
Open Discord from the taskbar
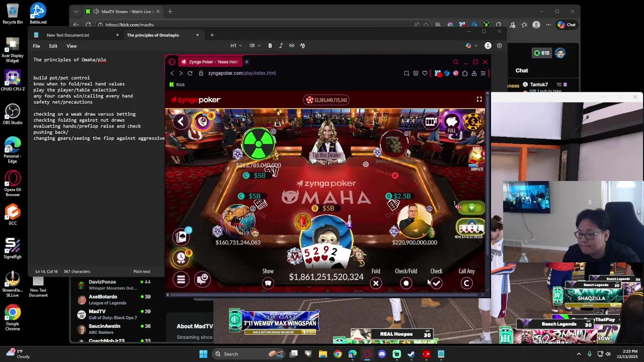382,354
